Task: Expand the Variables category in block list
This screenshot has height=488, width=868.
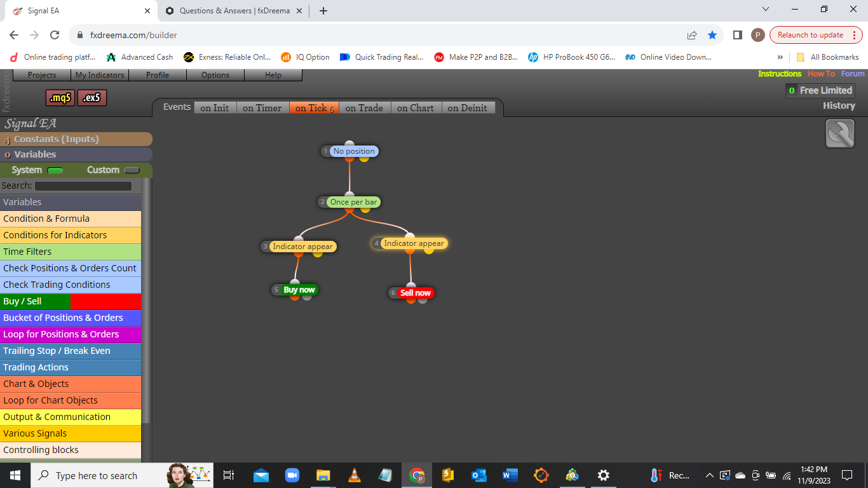Action: [71, 202]
